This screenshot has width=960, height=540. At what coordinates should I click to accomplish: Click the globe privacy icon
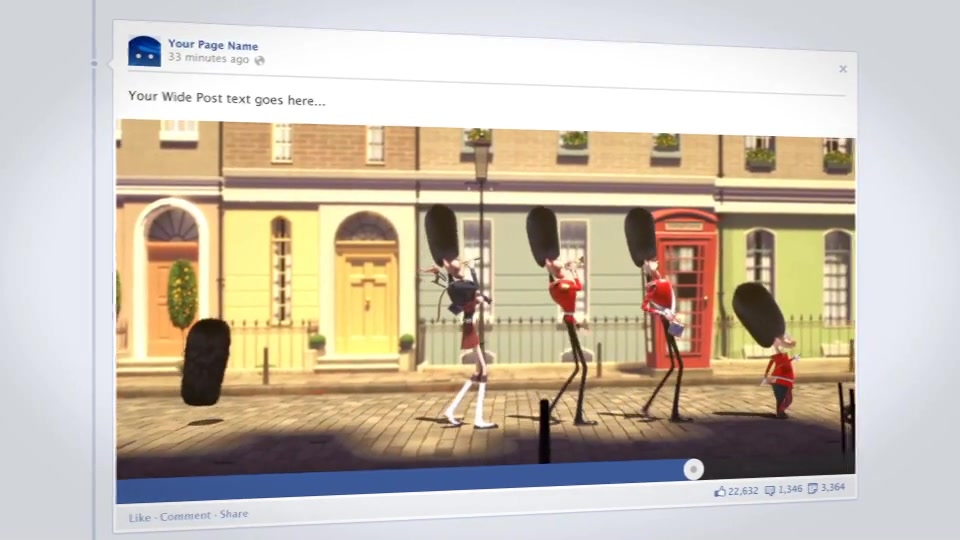pos(260,60)
